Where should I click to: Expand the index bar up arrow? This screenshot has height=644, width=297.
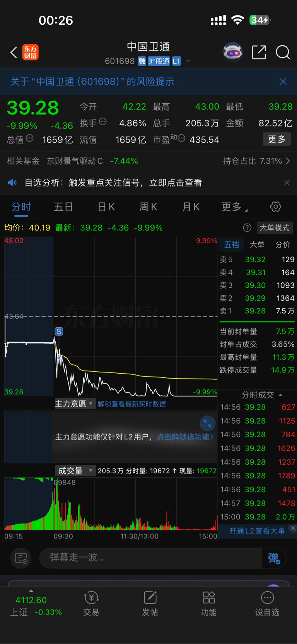tap(31, 591)
